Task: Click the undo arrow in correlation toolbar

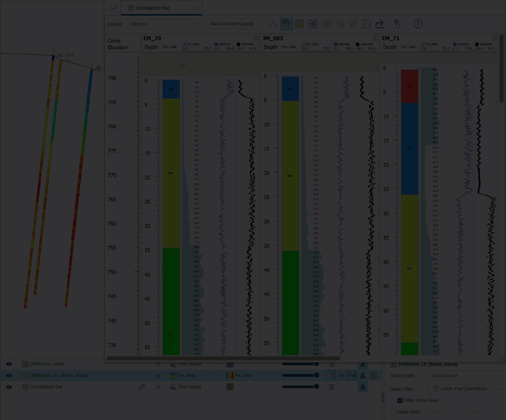Action: [x=340, y=24]
